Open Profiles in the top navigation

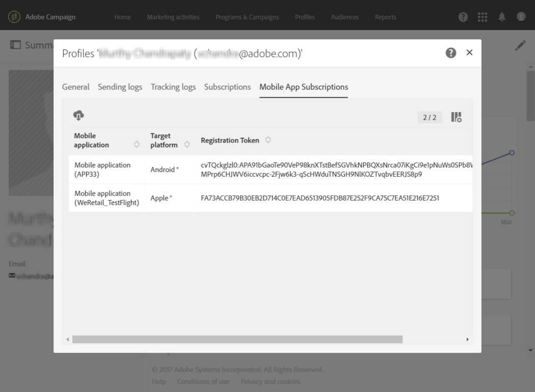[305, 17]
